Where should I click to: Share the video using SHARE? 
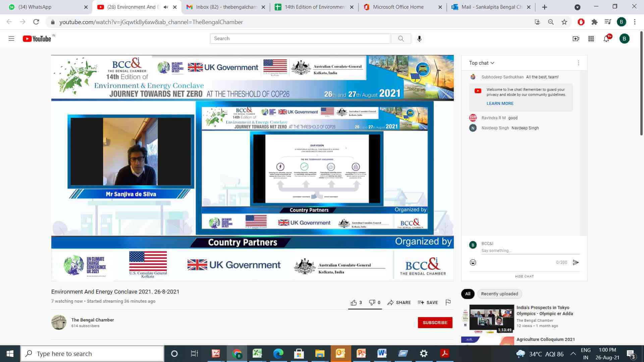(399, 302)
